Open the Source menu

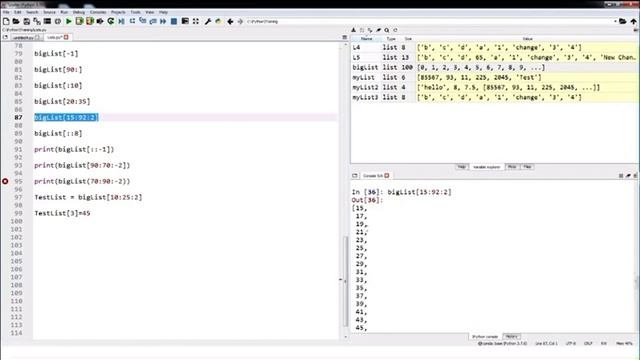pos(49,12)
